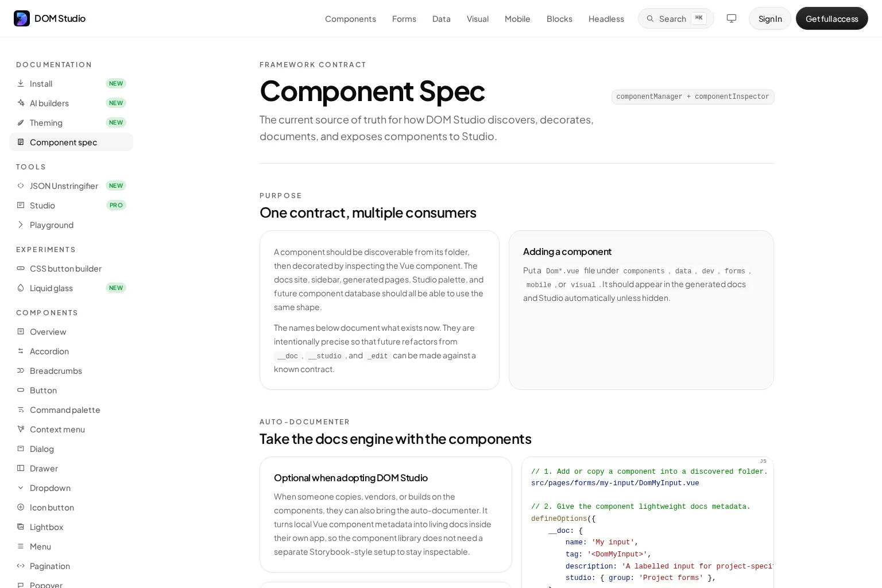This screenshot has width=882, height=588.
Task: Click the DOM Studio logo icon
Action: click(x=22, y=18)
